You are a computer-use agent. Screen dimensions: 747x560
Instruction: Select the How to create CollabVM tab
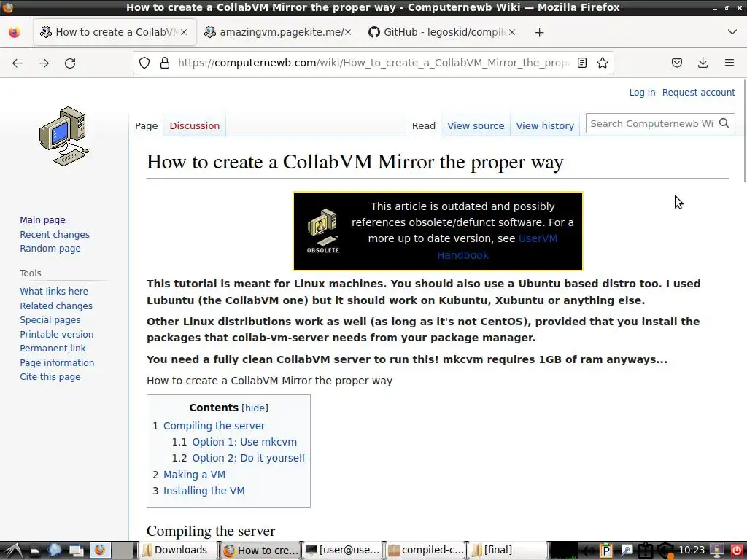click(115, 32)
